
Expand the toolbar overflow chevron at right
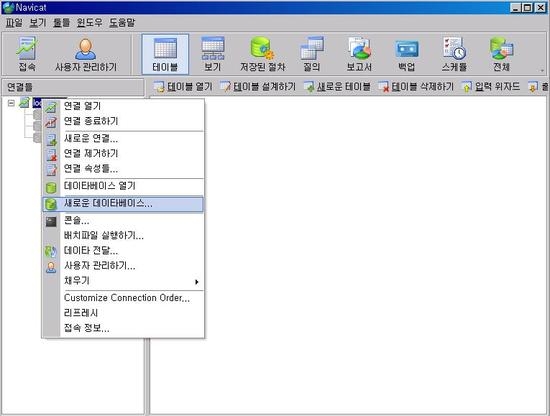click(542, 71)
